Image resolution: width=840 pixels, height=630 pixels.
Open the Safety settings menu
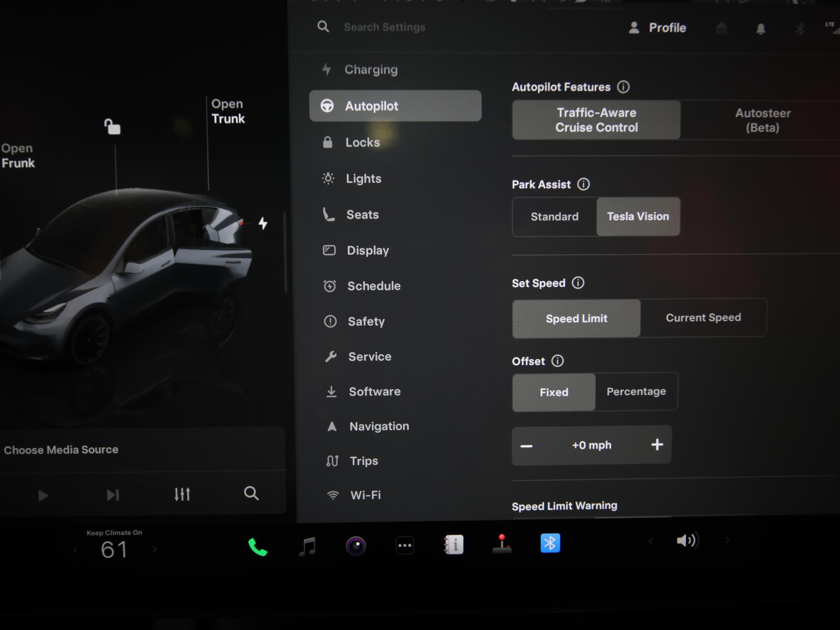[x=395, y=321]
